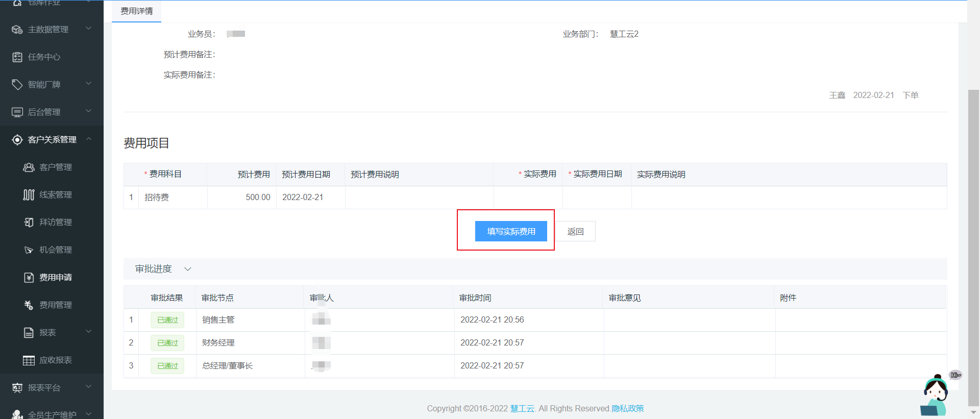Open the 费用申请 menu item
The height and width of the screenshot is (419, 980).
56,278
